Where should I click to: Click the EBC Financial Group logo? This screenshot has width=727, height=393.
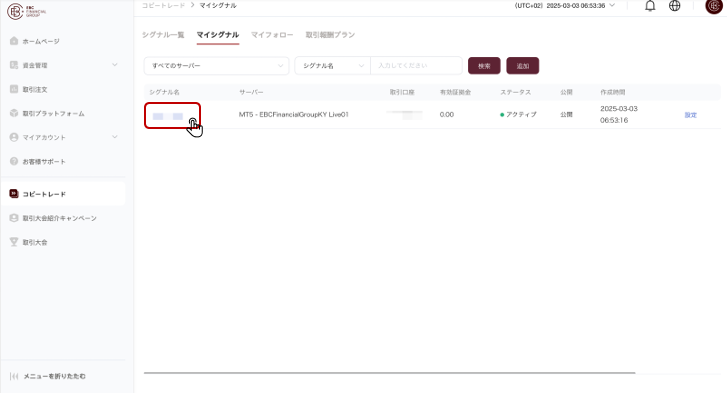tap(27, 11)
